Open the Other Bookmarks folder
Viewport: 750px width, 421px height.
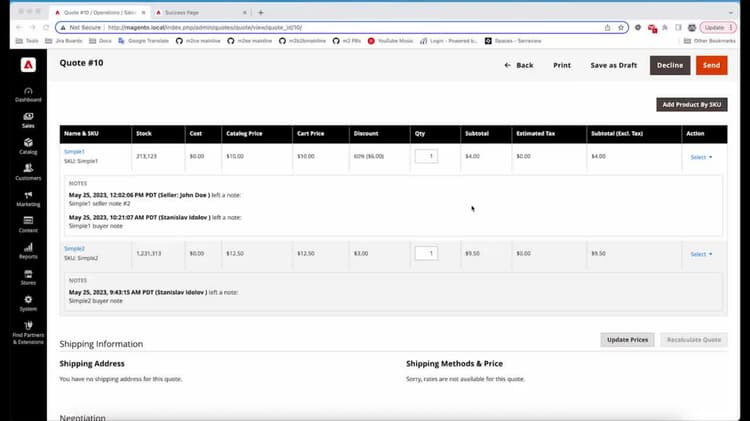(709, 41)
